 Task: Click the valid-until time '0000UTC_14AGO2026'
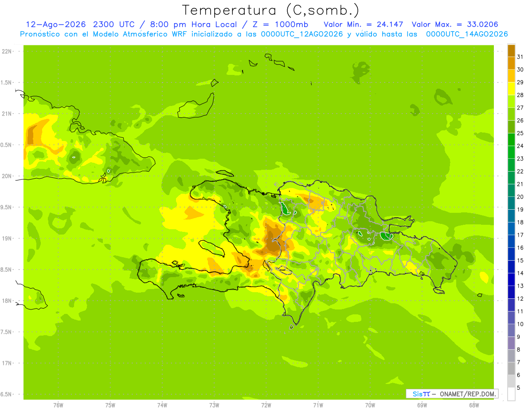click(467, 34)
